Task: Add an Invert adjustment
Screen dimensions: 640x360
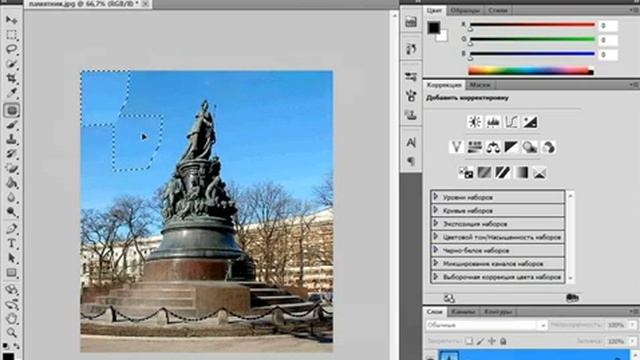Action: tap(466, 173)
